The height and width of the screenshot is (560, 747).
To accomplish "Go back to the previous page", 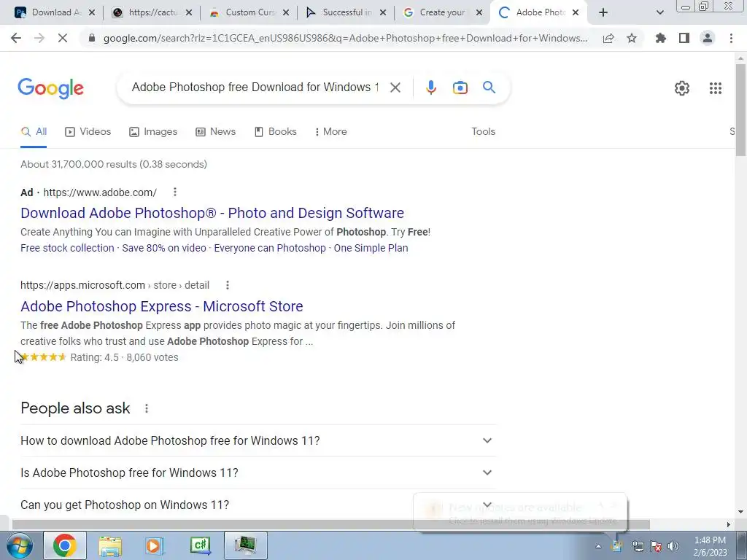I will [16, 38].
